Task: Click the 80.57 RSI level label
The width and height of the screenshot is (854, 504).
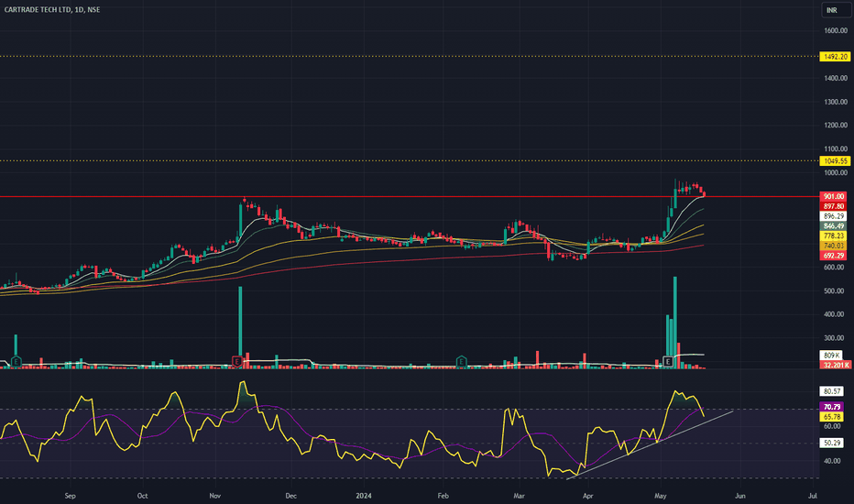Action: coord(832,391)
